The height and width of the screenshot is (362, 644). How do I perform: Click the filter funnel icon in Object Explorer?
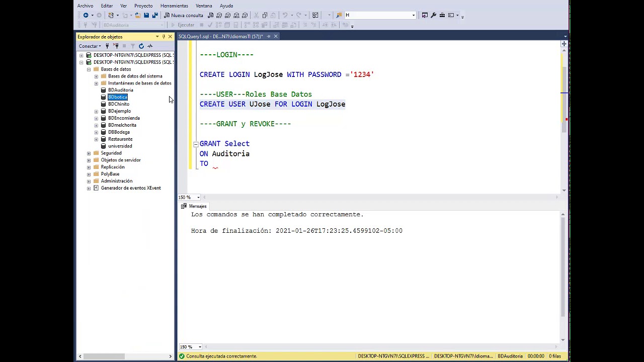[x=133, y=46]
